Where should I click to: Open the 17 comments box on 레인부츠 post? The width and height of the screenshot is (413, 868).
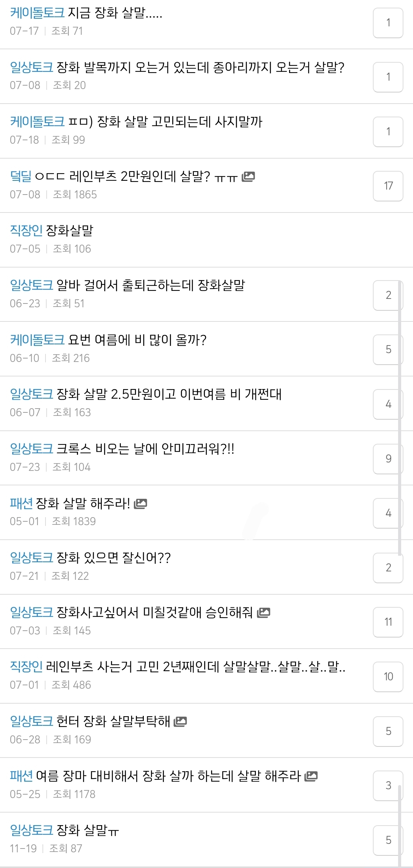coord(388,186)
